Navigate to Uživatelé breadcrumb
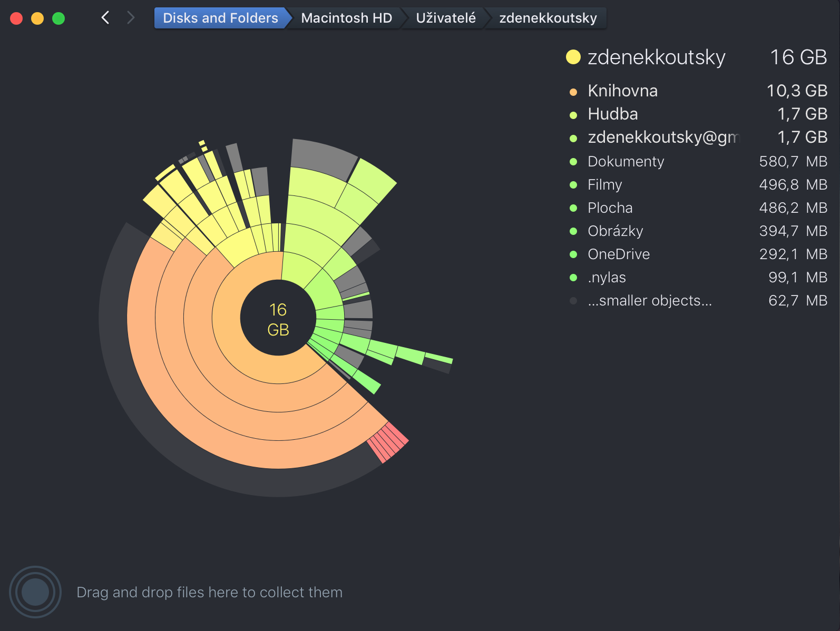840x631 pixels. pos(446,18)
